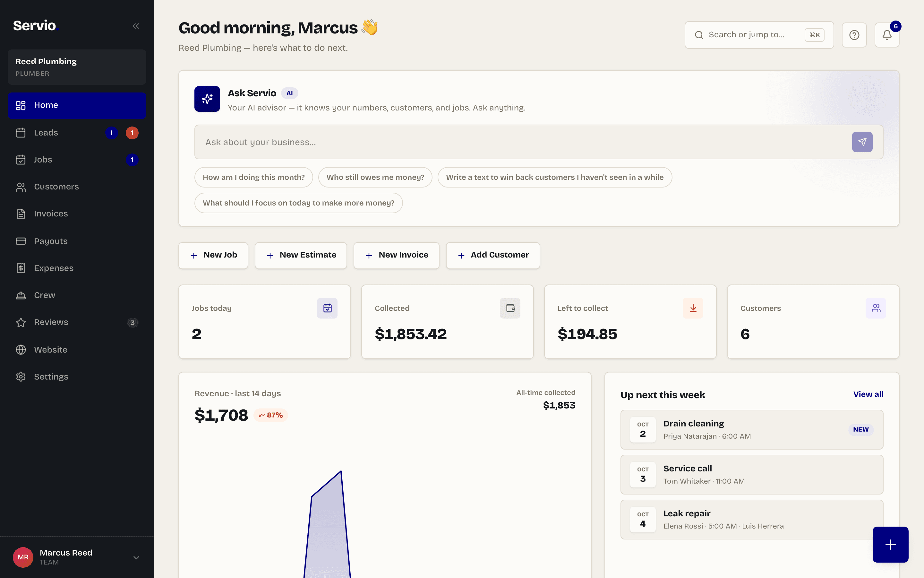Click the Collected wallet icon
Image resolution: width=924 pixels, height=578 pixels.
(x=510, y=308)
